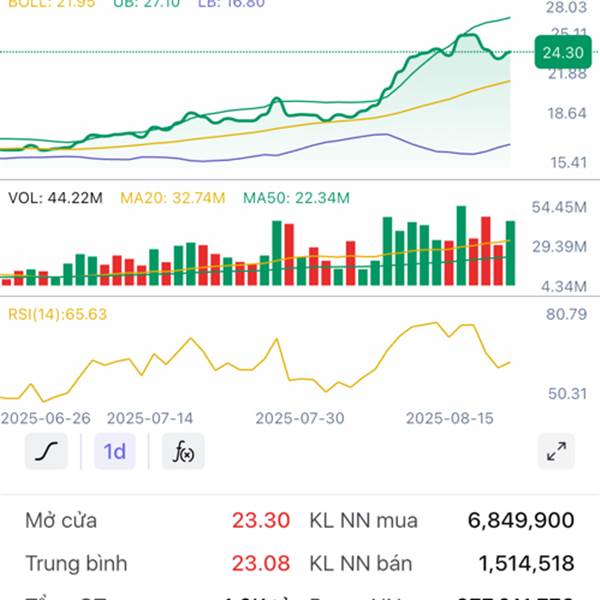Viewport: 600px width, 600px height.
Task: Open the f(x) indicators icon
Action: [183, 451]
